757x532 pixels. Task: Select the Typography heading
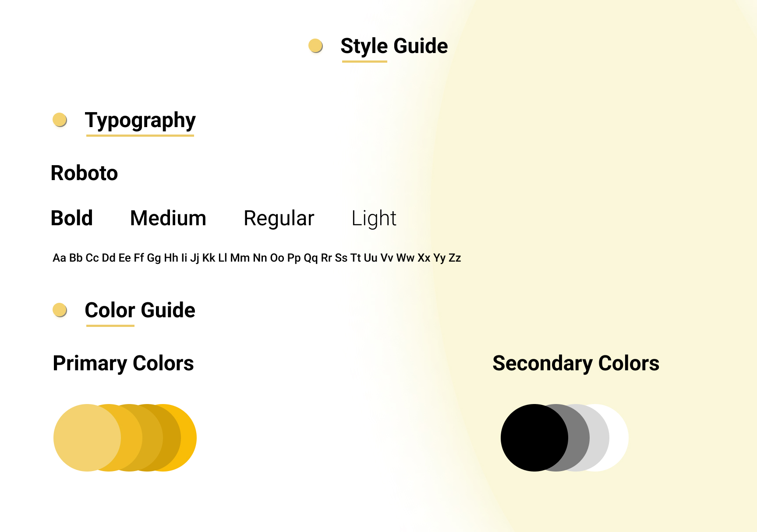(x=140, y=121)
